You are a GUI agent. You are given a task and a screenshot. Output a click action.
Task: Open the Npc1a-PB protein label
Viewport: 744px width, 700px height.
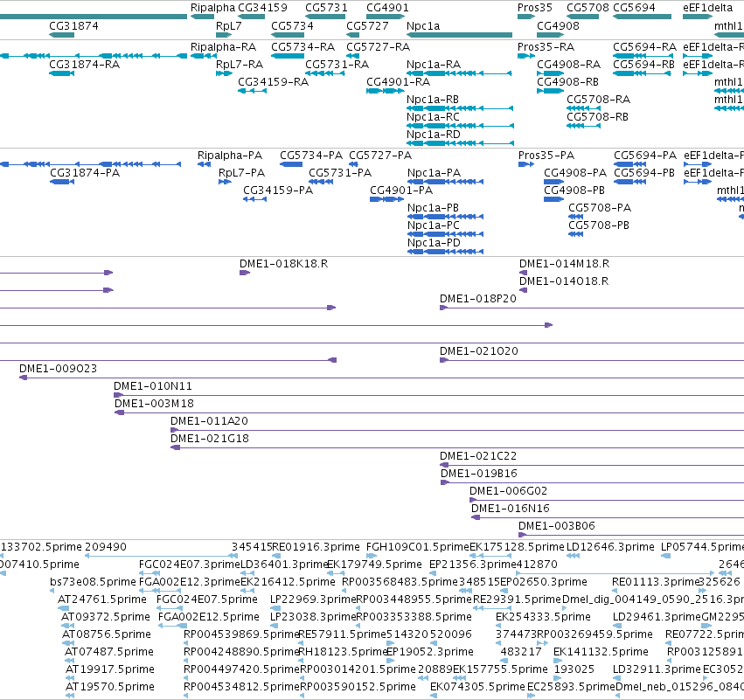pos(433,208)
